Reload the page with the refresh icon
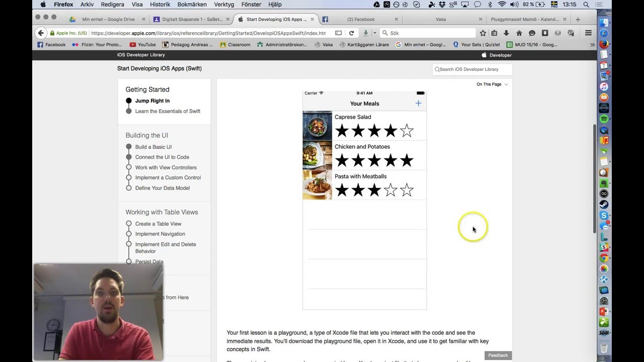This screenshot has height=362, width=644. [x=352, y=33]
